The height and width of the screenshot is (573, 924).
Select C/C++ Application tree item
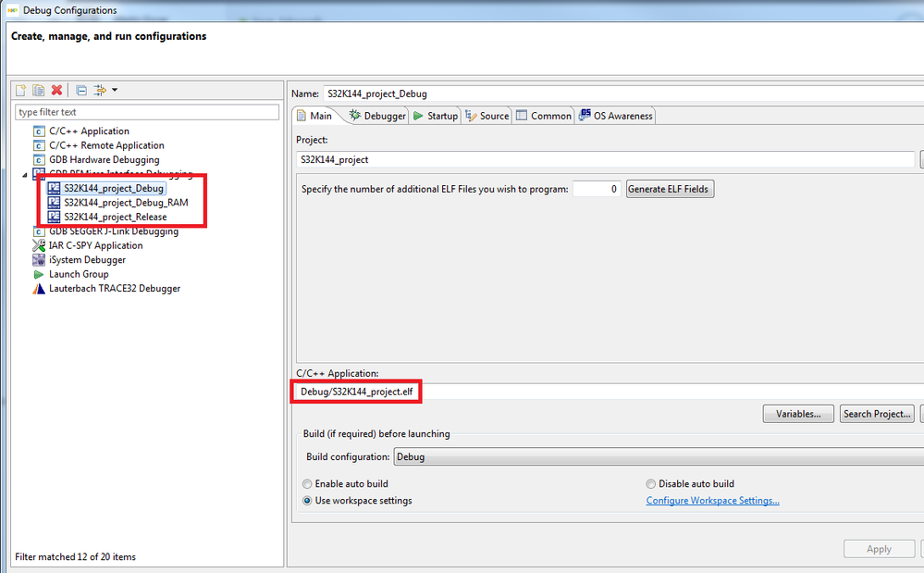click(x=89, y=131)
